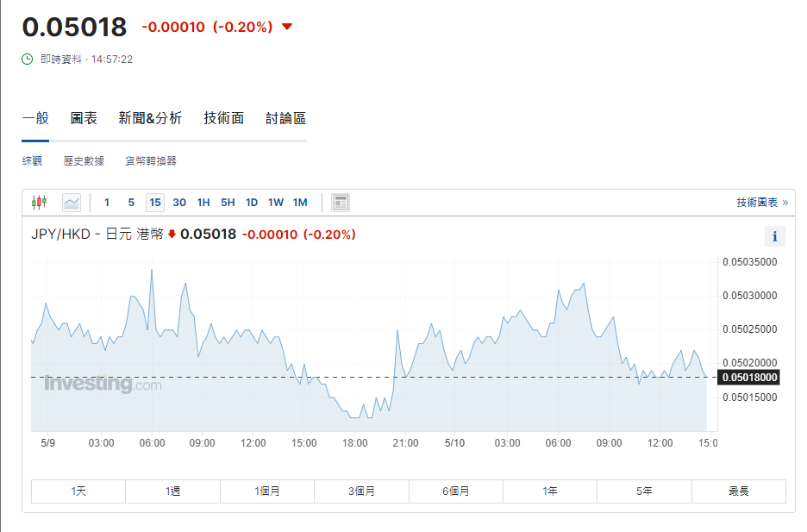Open the 圖表 tab
This screenshot has height=532, width=807.
click(84, 119)
